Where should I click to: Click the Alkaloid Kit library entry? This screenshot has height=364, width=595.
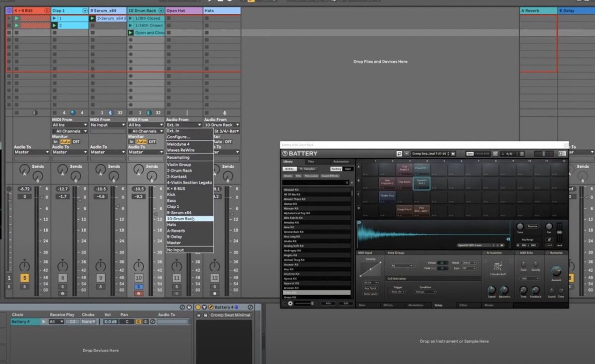(x=292, y=190)
